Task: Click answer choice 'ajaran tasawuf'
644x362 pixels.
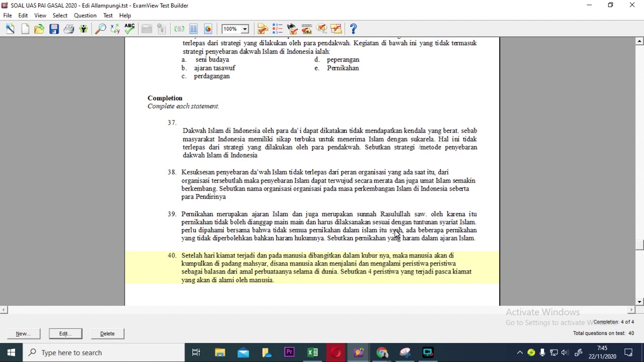Action: (x=215, y=68)
